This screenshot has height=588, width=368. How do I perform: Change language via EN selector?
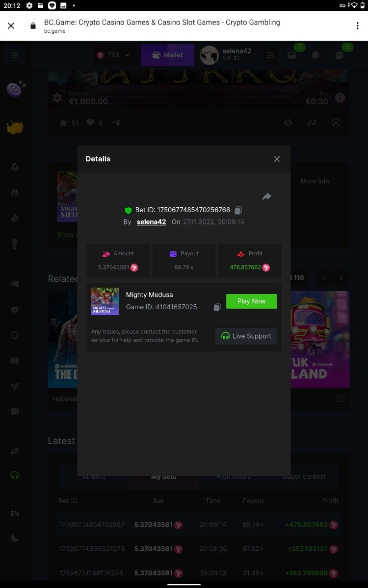[x=15, y=514]
